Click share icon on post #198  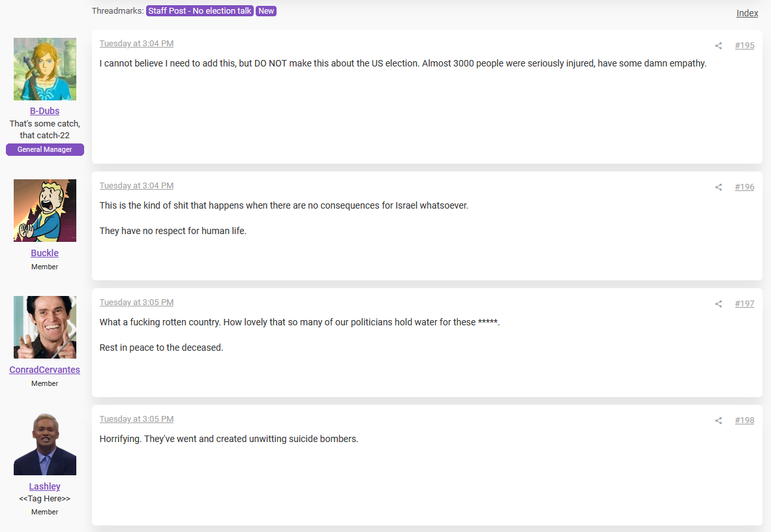[718, 421]
